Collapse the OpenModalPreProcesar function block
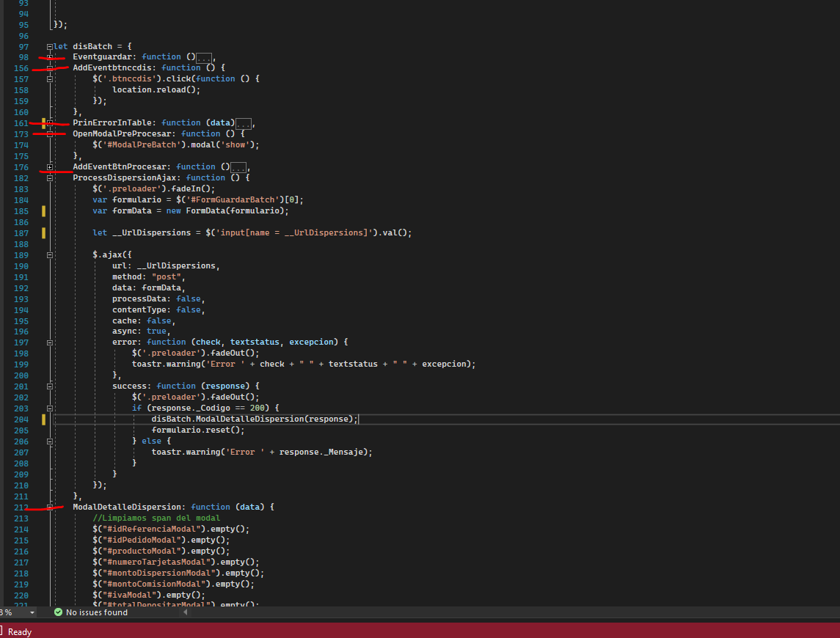This screenshot has height=638, width=840. pos(50,134)
